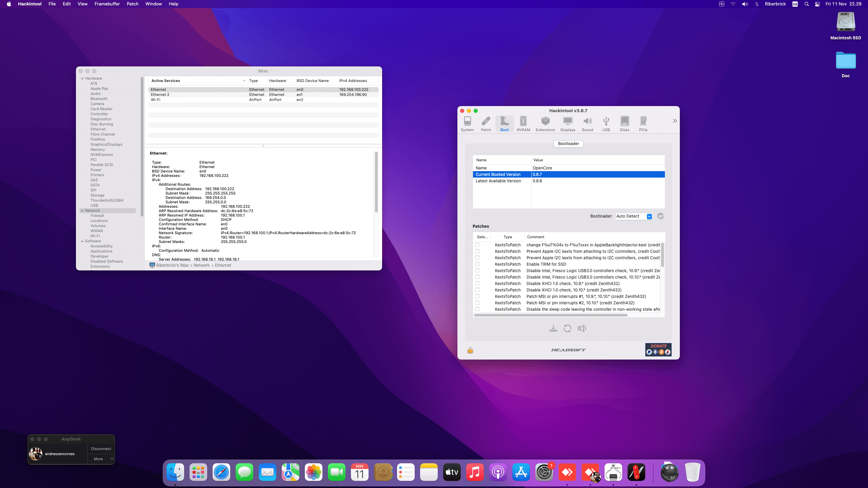Expand the More menu in AnyDesk
The height and width of the screenshot is (488, 868).
pos(101,459)
